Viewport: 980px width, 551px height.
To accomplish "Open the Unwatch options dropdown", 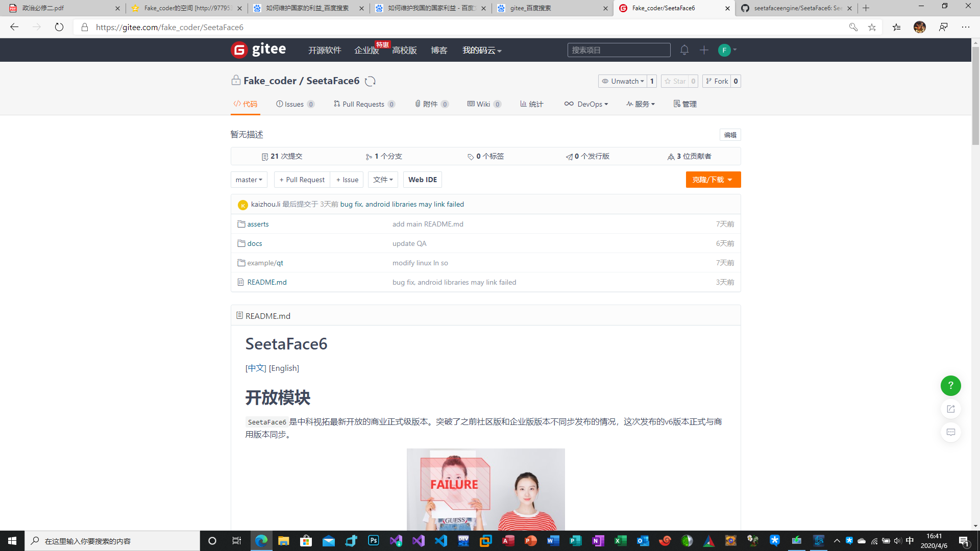I will pos(623,81).
